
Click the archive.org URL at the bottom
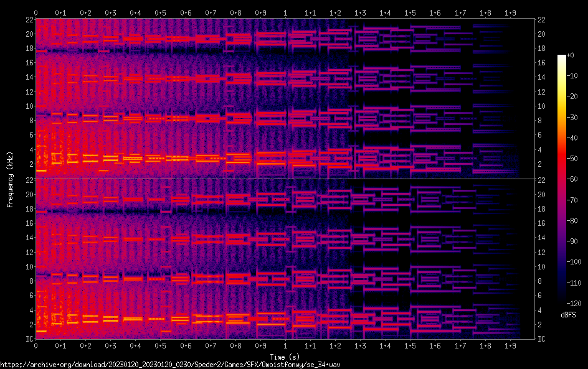click(x=170, y=364)
